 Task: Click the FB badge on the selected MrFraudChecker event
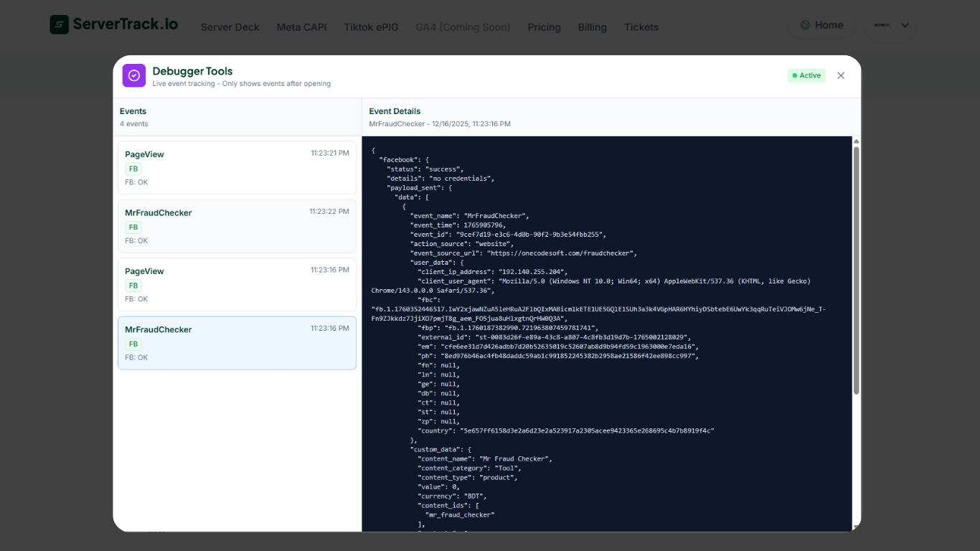coord(133,344)
